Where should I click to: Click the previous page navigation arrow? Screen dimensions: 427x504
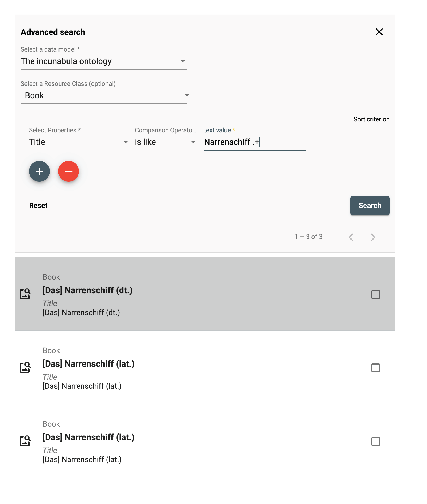351,237
